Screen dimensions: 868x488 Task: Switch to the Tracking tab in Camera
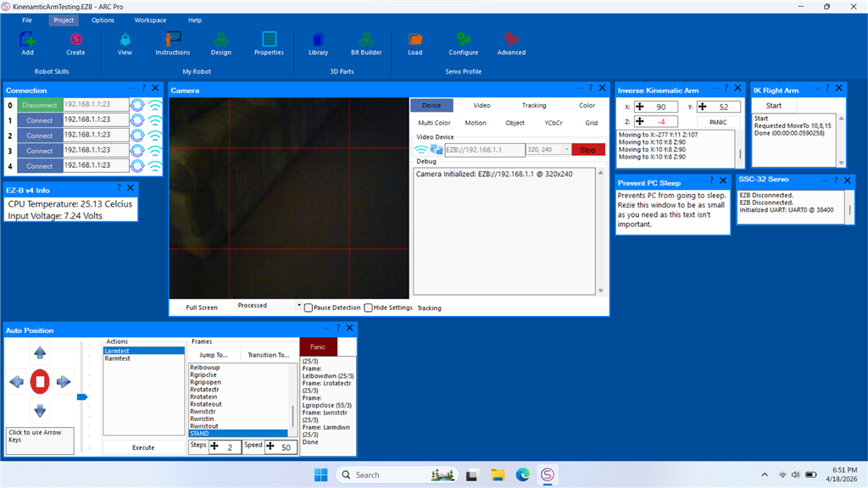[534, 106]
